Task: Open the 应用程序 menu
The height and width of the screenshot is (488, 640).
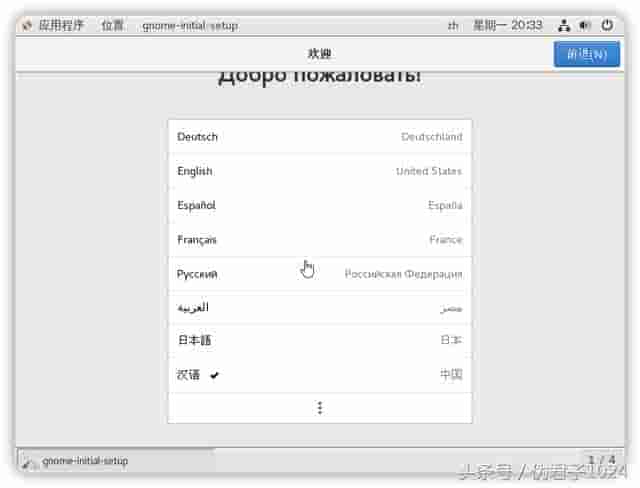Action: (61, 26)
